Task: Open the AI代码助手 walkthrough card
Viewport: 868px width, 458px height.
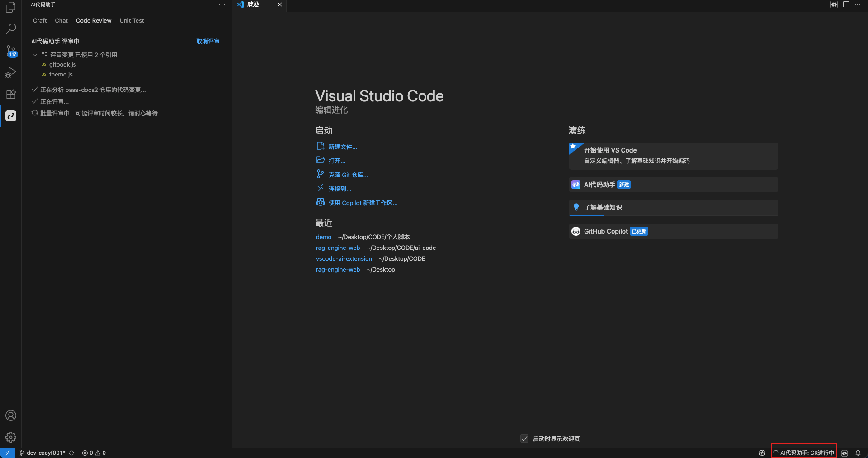Action: pyautogui.click(x=673, y=185)
